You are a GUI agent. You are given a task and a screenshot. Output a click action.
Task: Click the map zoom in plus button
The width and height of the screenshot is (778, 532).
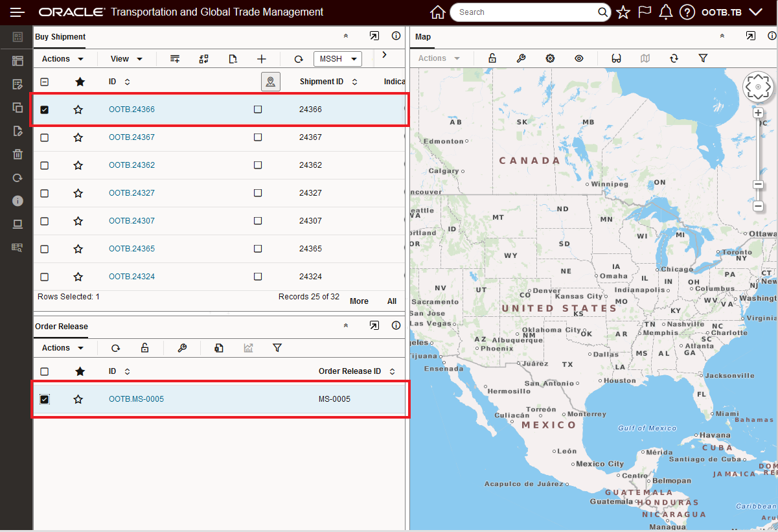pyautogui.click(x=758, y=113)
